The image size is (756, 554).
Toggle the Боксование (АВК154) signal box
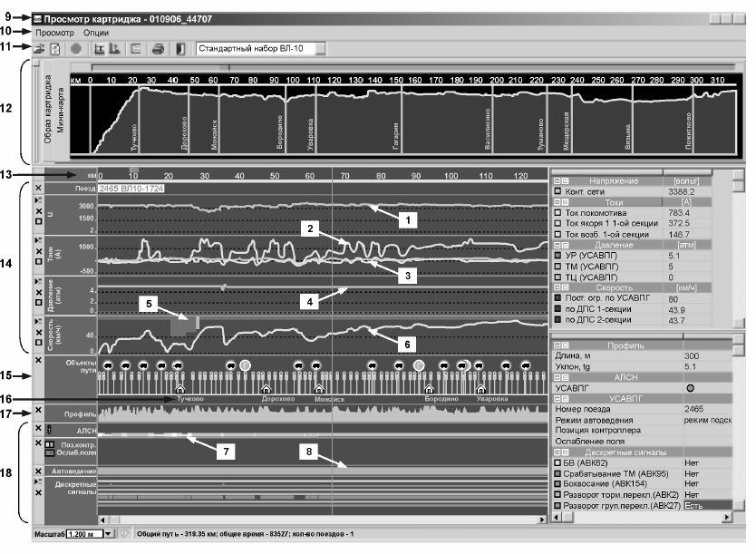coord(557,483)
